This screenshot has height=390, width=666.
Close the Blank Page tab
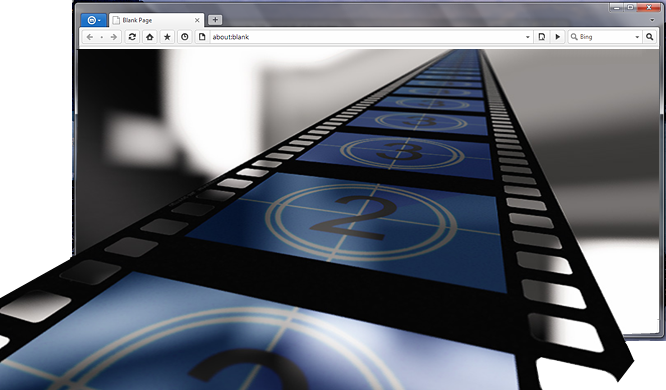[197, 20]
